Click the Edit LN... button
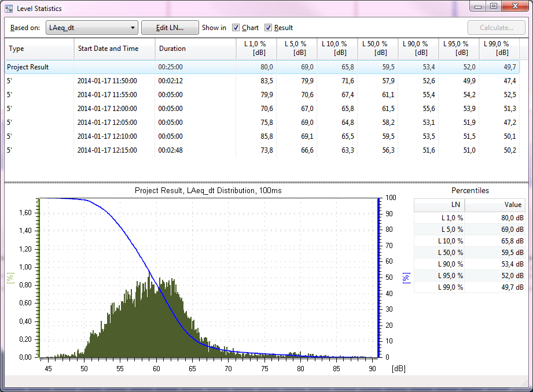 pos(170,28)
